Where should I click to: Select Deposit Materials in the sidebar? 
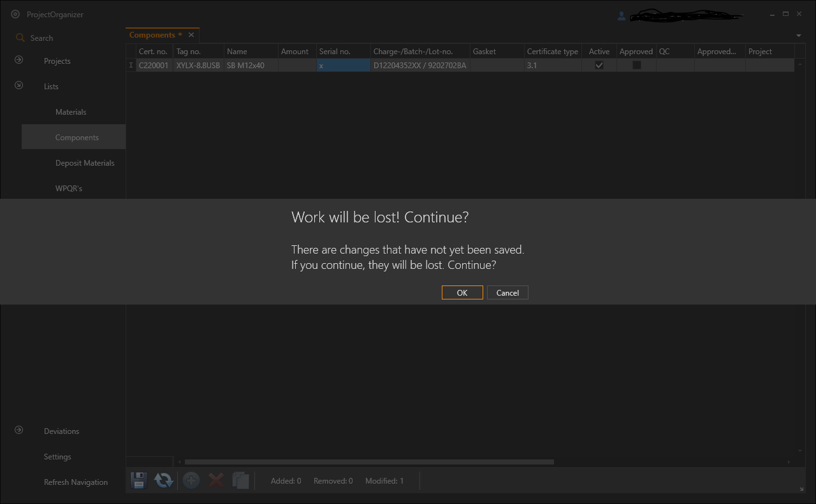click(85, 162)
